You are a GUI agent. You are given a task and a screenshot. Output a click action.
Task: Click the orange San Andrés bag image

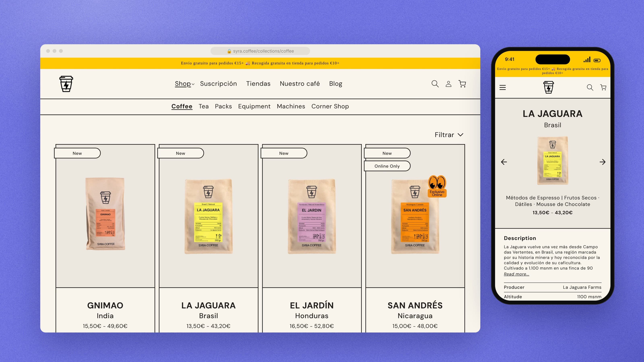click(x=415, y=216)
